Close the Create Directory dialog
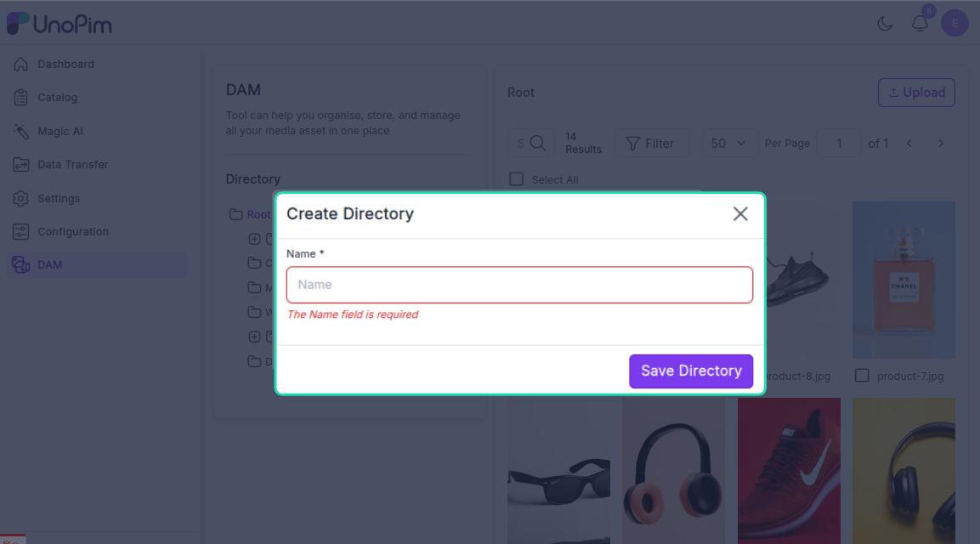The height and width of the screenshot is (544, 980). point(740,214)
